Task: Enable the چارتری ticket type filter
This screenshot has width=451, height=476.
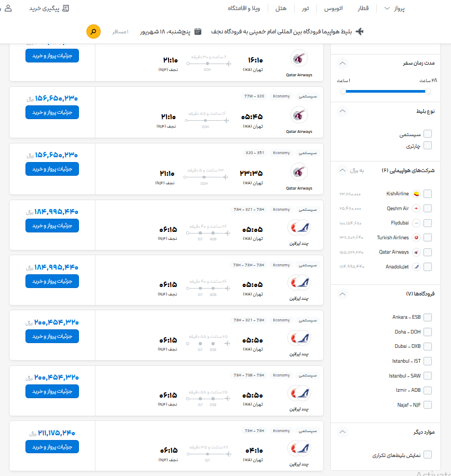Action: coord(428,145)
